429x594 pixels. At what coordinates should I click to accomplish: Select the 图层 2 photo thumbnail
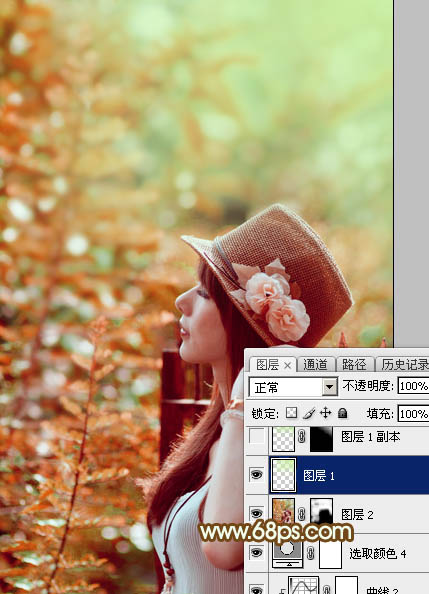coord(283,511)
